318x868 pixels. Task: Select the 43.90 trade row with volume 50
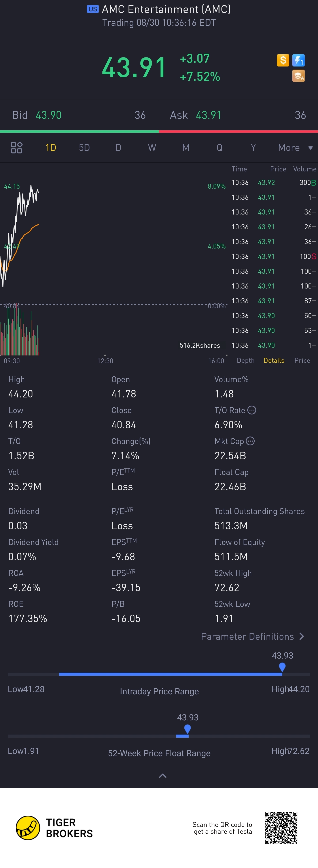274,316
